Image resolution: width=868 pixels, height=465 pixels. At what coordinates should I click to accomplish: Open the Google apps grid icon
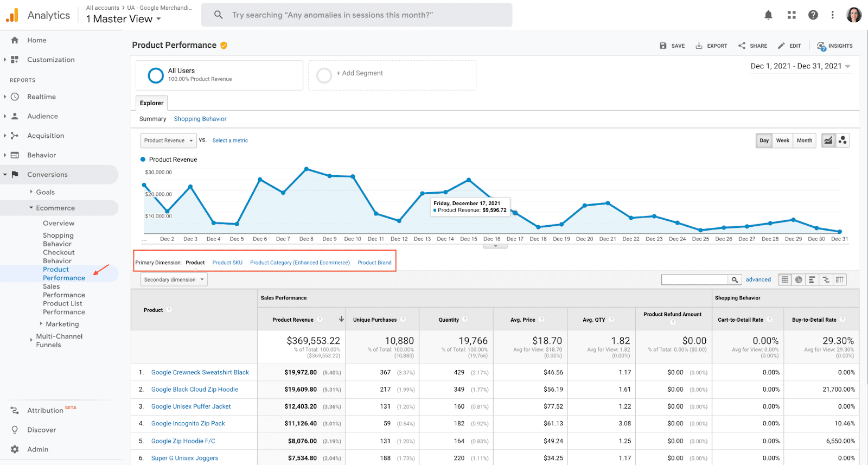pos(792,15)
